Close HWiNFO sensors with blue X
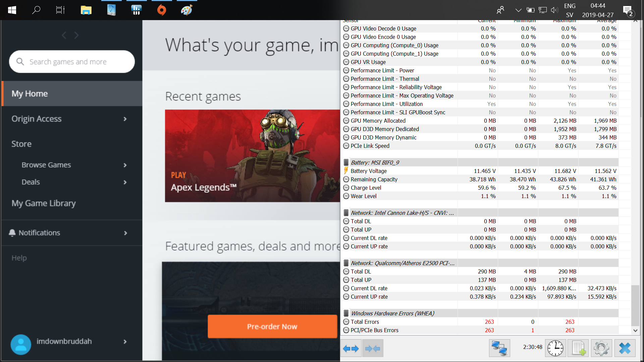 pos(625,348)
